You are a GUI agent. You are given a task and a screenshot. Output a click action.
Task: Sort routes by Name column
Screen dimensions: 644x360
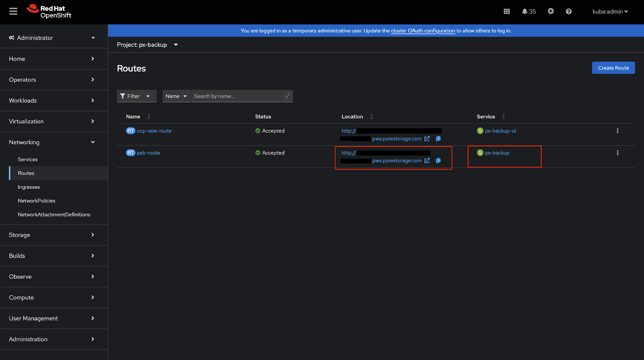[x=134, y=117]
